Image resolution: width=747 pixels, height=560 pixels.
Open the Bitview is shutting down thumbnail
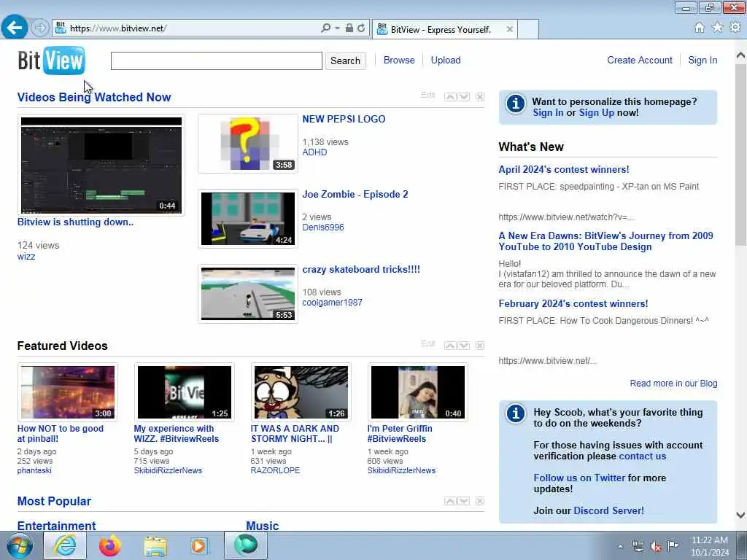click(x=101, y=166)
